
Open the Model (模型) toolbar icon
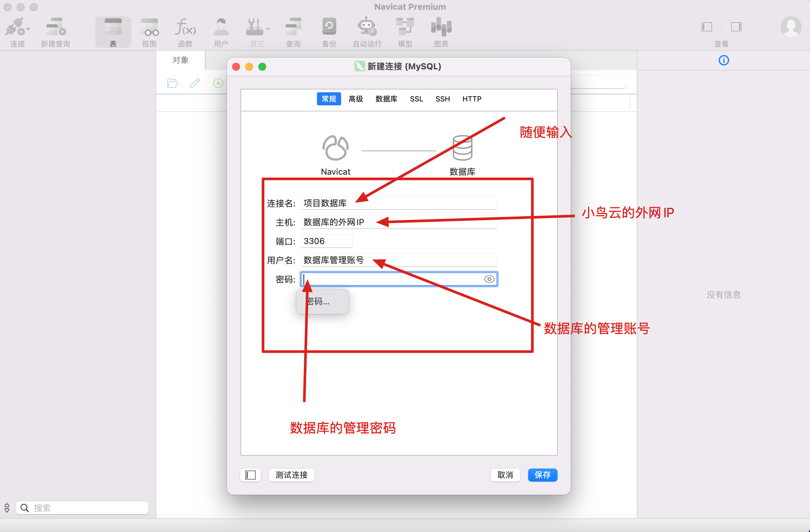click(405, 27)
